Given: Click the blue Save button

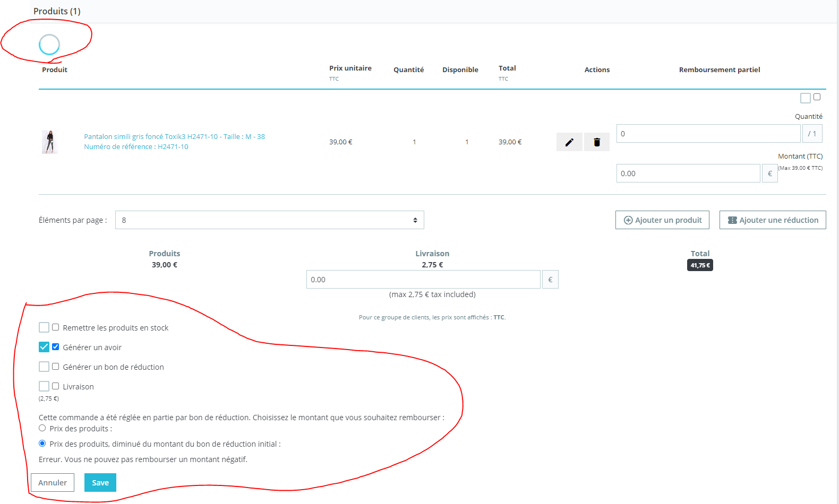Looking at the screenshot, I should [x=100, y=483].
